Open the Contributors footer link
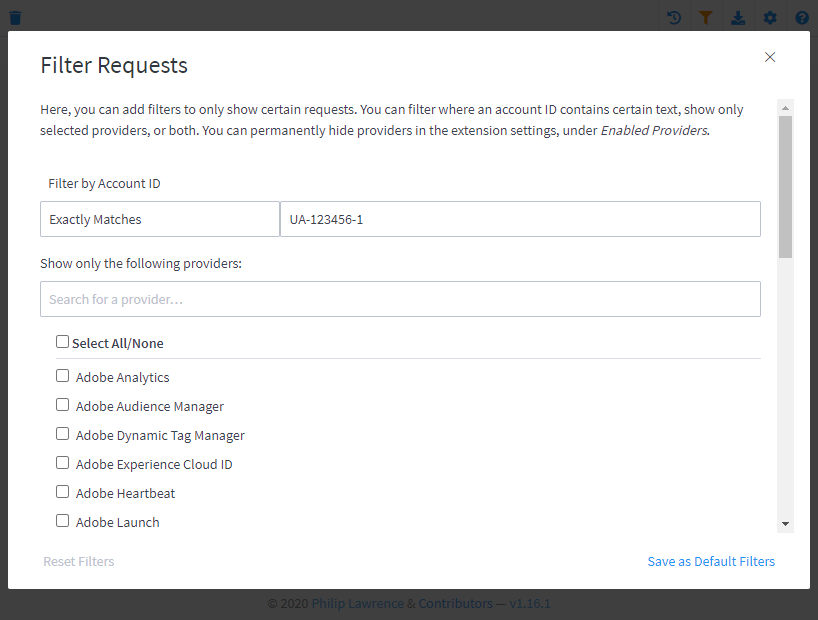 [455, 604]
